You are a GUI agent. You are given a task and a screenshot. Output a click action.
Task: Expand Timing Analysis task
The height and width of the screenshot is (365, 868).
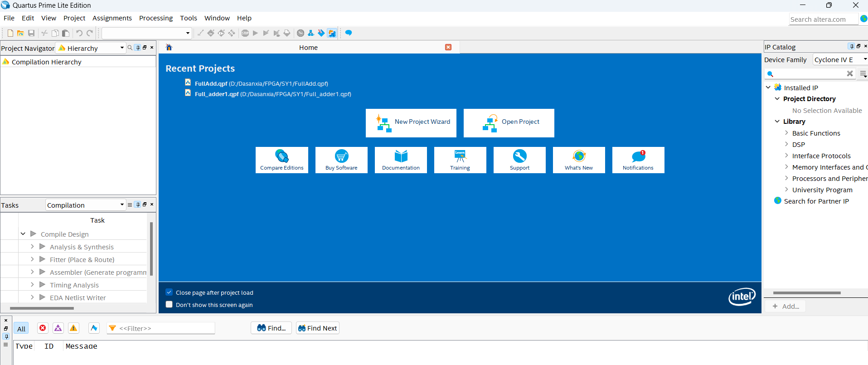click(x=32, y=285)
